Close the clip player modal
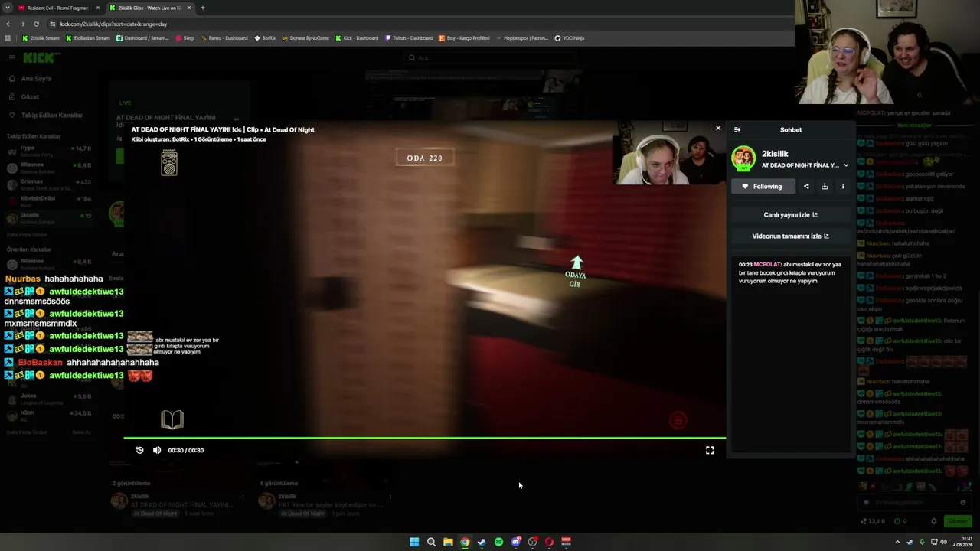This screenshot has height=551, width=980. point(718,128)
